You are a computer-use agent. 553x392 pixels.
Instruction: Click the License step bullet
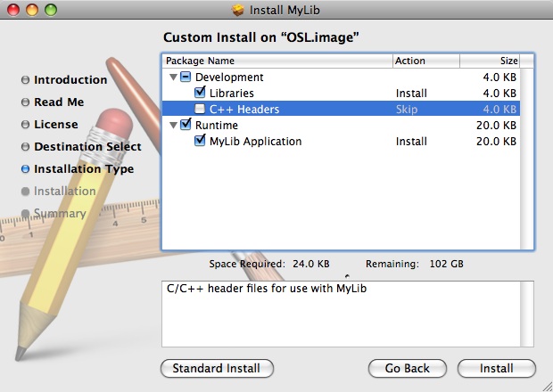pos(25,125)
